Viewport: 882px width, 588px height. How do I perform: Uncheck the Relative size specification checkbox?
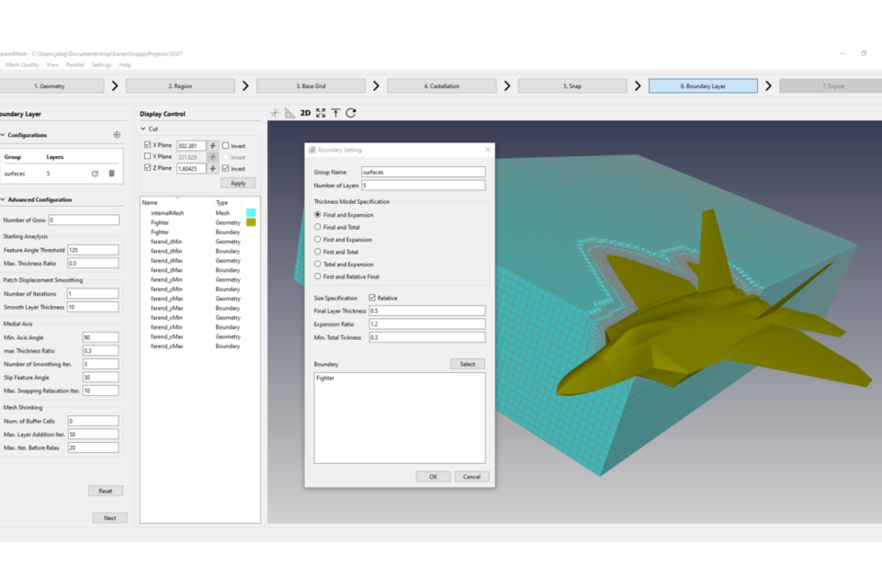(372, 298)
